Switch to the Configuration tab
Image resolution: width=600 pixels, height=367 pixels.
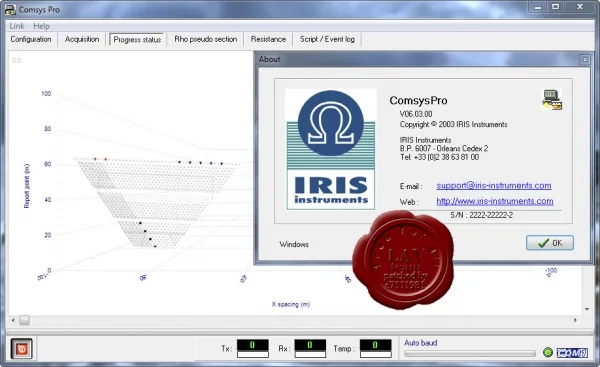[x=31, y=39]
